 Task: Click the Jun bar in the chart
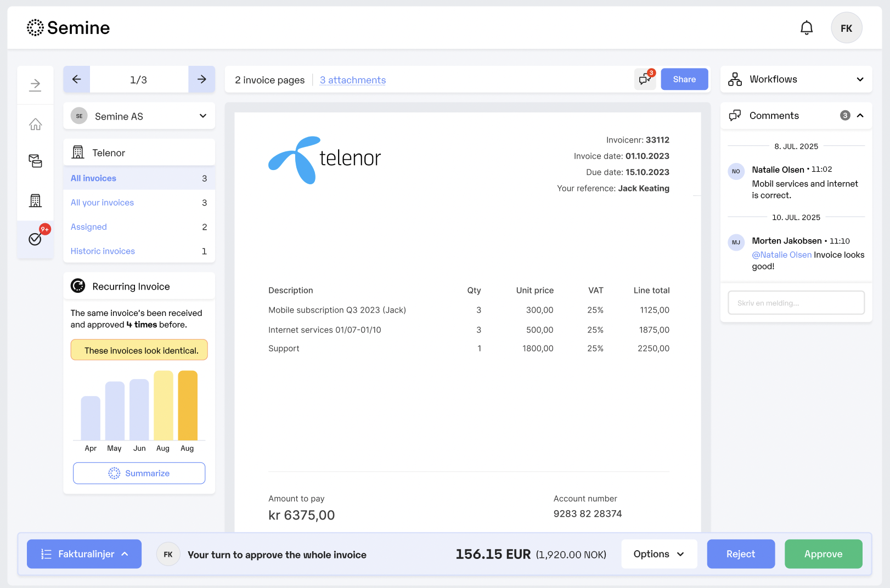coord(139,410)
